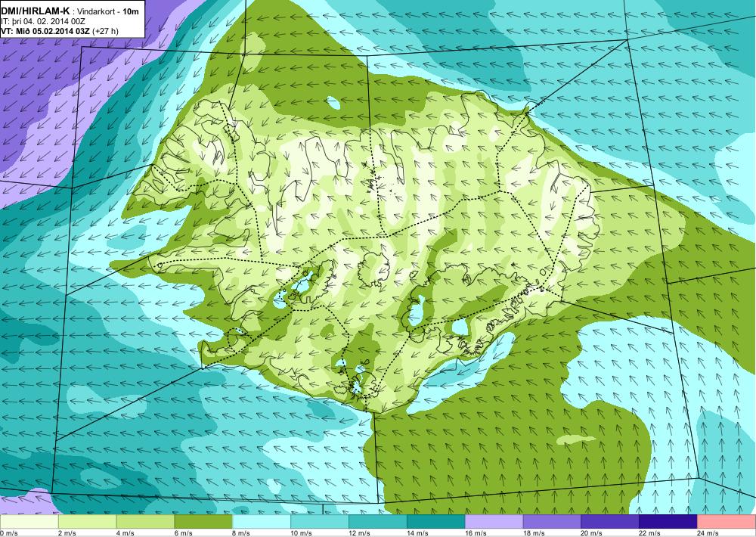This screenshot has width=756, height=537.
Task: Click the "(+27 h)" forecast offset text
Action: pos(104,31)
